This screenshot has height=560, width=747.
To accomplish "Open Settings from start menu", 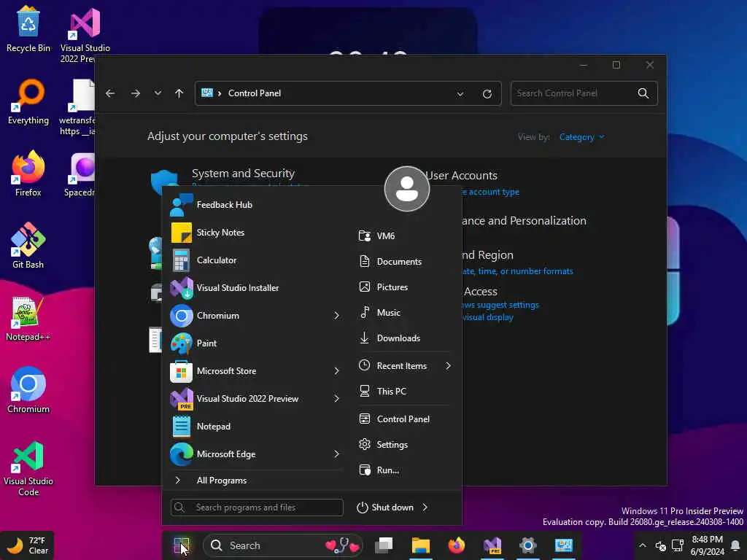I will [405, 445].
